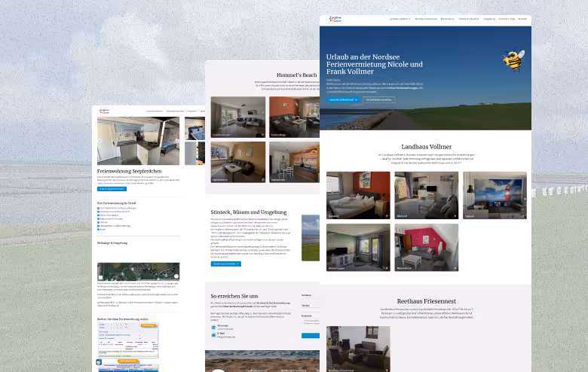Click the map on the Seepferdchen page
Screen dimensions: 588x372
click(139, 272)
